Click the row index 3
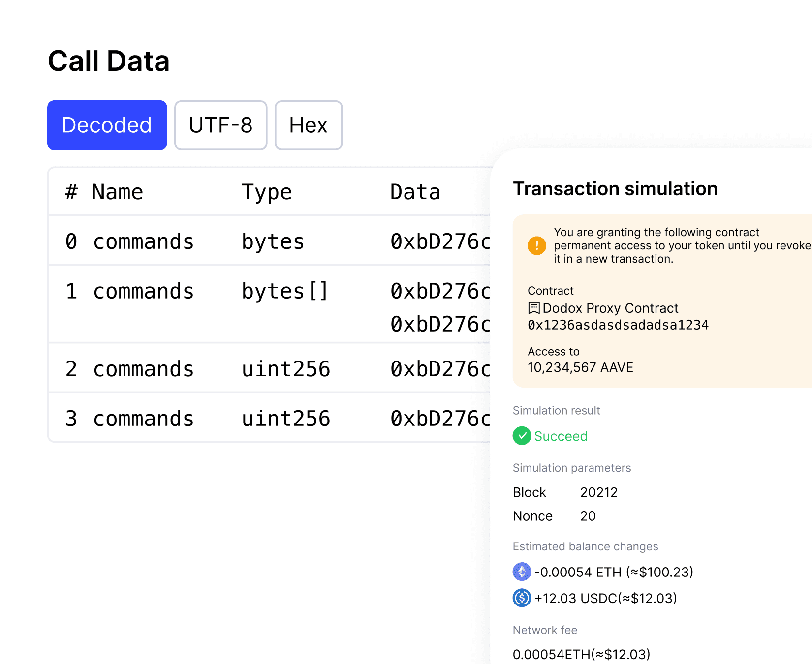Viewport: 812px width, 664px height. click(x=71, y=419)
